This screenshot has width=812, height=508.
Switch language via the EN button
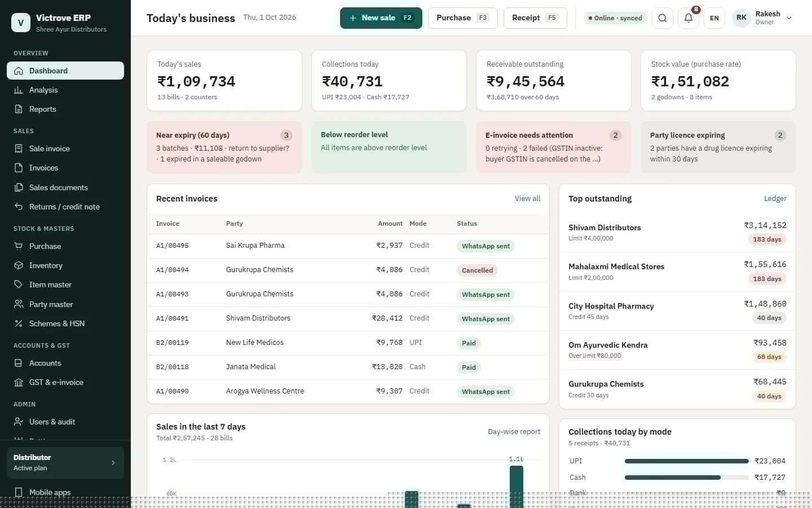click(714, 18)
